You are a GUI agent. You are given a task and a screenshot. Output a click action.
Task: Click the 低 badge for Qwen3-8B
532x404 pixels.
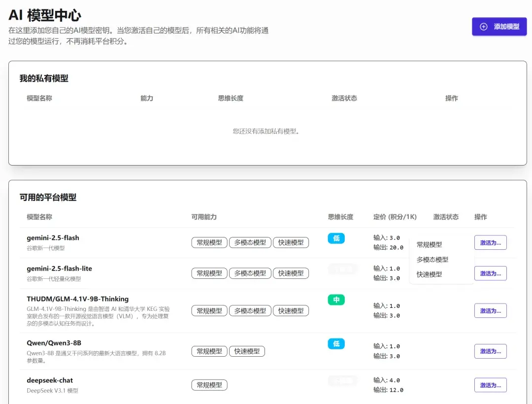(x=336, y=344)
